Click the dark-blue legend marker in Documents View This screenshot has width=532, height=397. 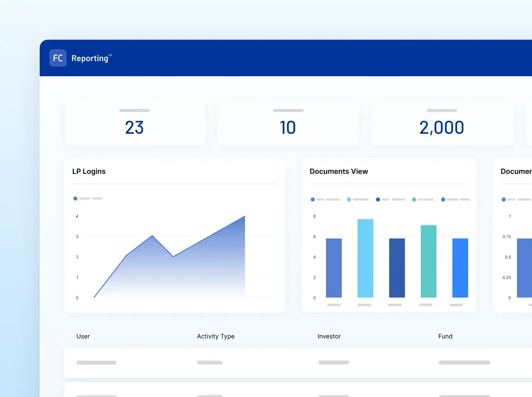click(x=378, y=200)
